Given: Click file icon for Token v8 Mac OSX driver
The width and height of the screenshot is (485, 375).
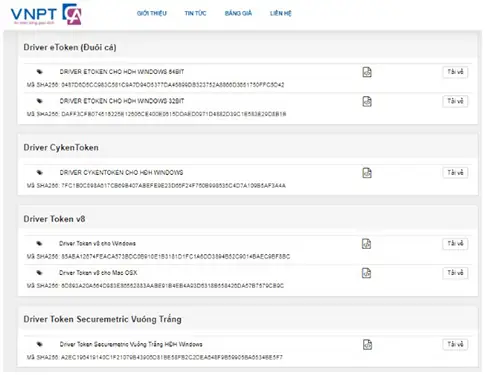Looking at the screenshot, I should [x=366, y=273].
